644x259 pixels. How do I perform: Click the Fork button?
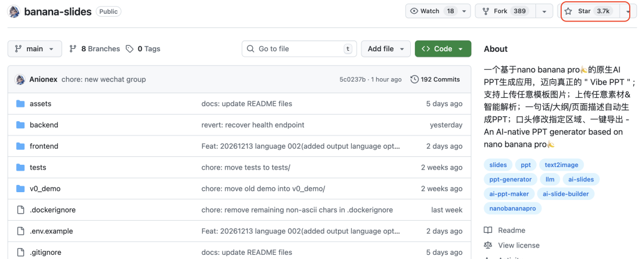[x=506, y=11]
